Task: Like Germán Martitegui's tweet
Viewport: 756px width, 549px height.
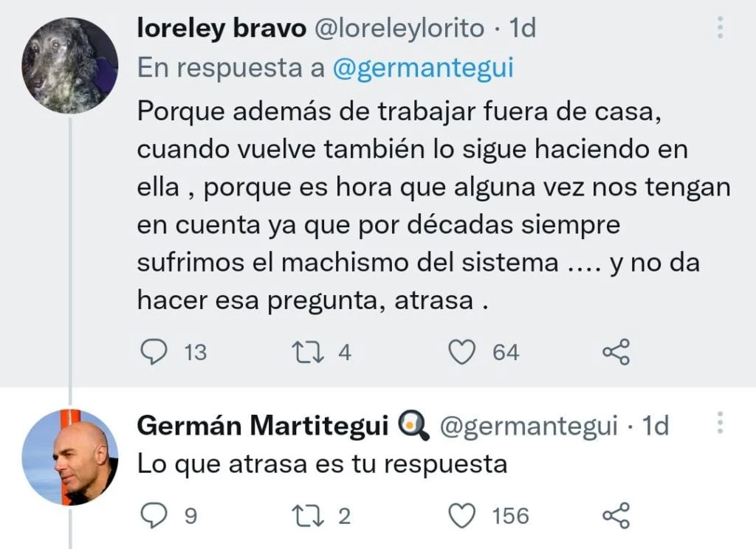Action: click(463, 515)
